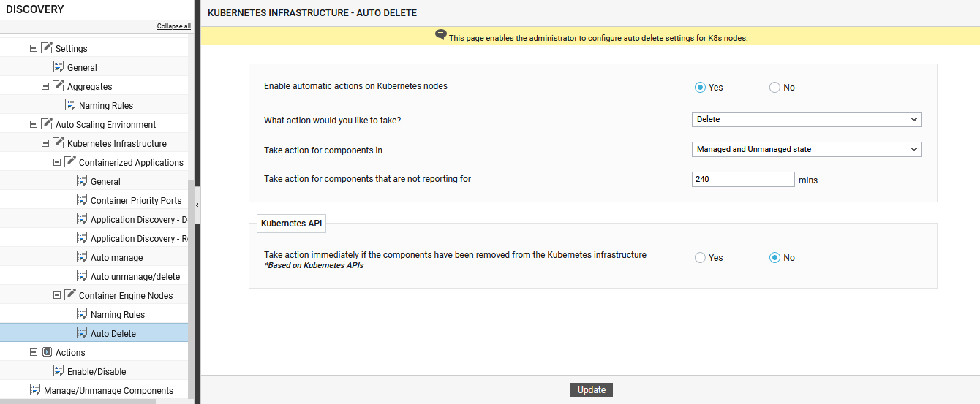Select Yes for immediate Kubernetes API action
Screen dimensions: 980x404
coord(700,258)
